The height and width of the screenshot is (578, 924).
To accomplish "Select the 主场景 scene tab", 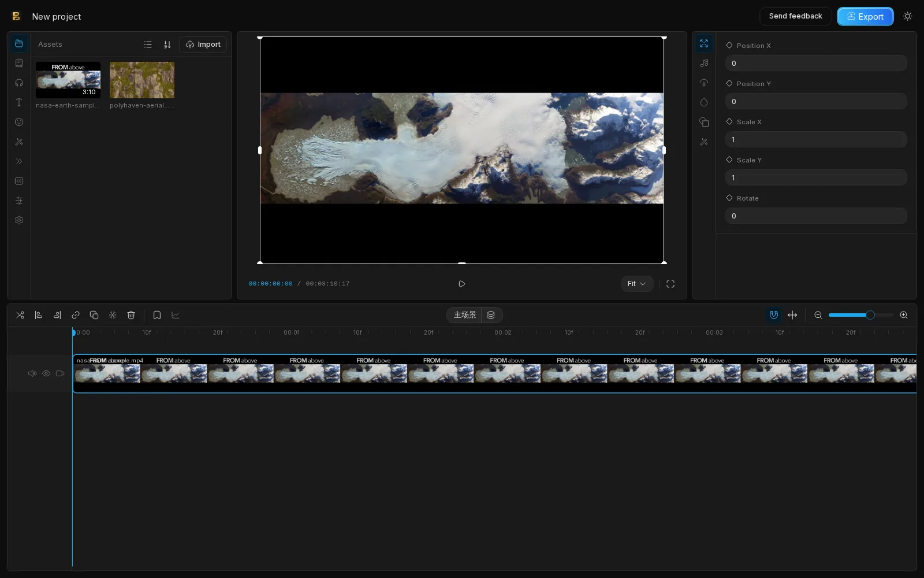I will pyautogui.click(x=465, y=315).
